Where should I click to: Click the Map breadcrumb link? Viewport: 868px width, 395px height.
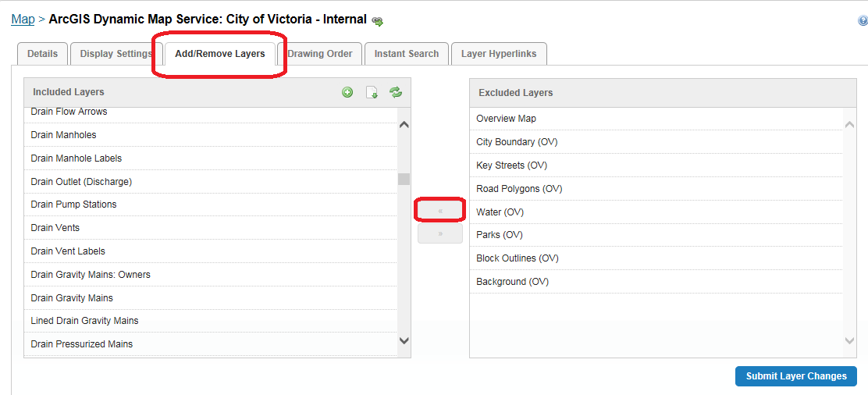click(x=23, y=20)
